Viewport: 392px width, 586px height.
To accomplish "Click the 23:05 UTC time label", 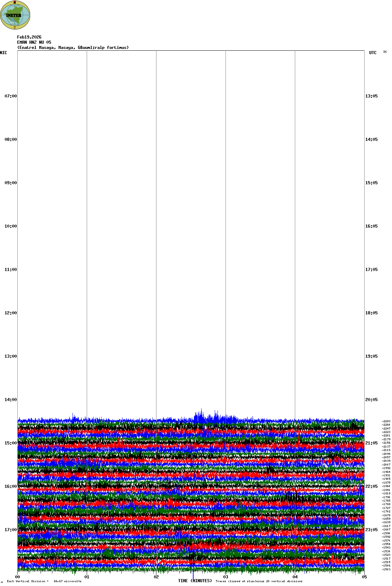I will (371, 530).
